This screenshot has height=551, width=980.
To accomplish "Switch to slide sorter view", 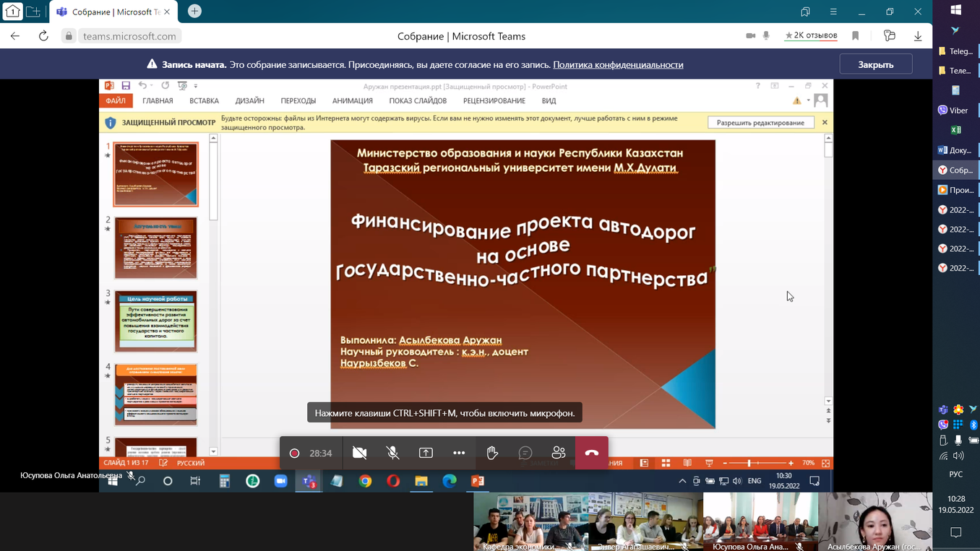I will pos(666,463).
